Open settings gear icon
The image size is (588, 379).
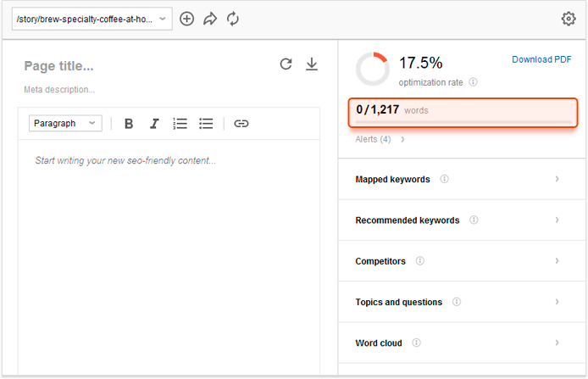point(569,19)
